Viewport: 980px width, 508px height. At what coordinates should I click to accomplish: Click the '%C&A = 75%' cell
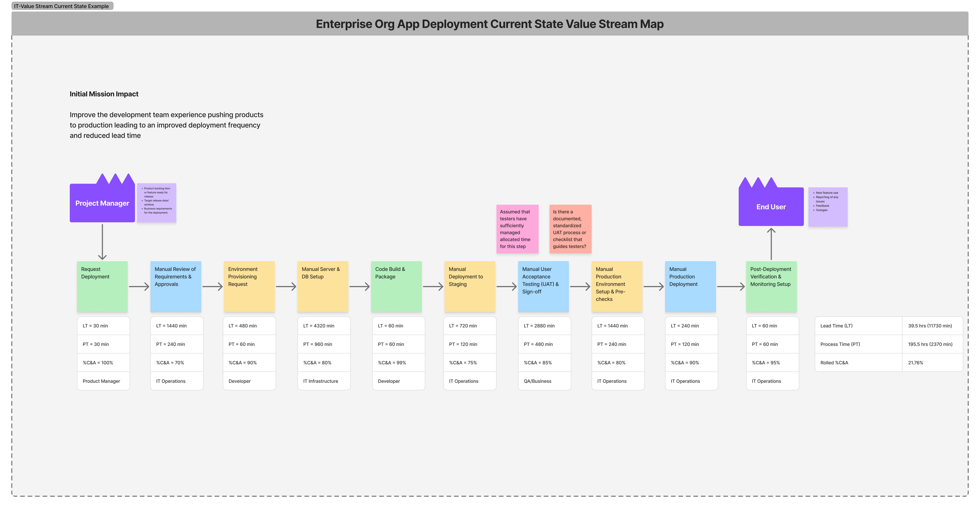tap(470, 363)
